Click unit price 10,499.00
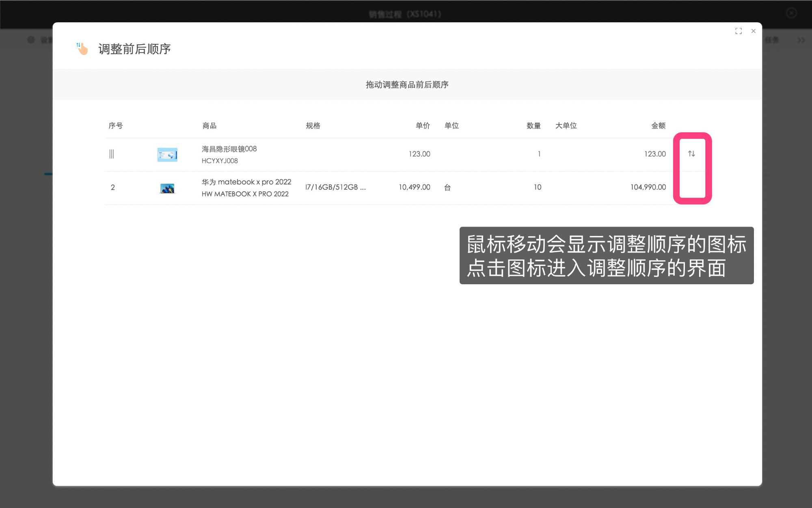The height and width of the screenshot is (508, 812). click(x=414, y=187)
